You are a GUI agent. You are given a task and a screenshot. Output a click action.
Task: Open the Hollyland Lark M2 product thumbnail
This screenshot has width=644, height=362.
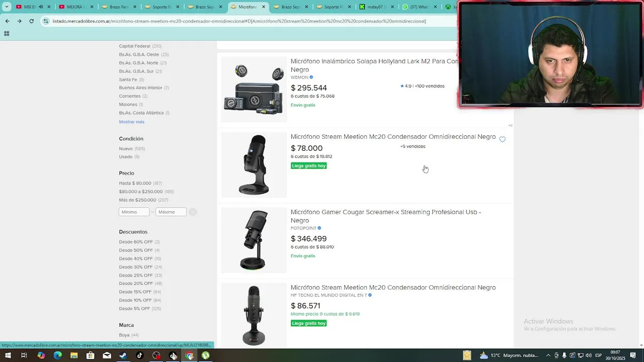pyautogui.click(x=254, y=89)
